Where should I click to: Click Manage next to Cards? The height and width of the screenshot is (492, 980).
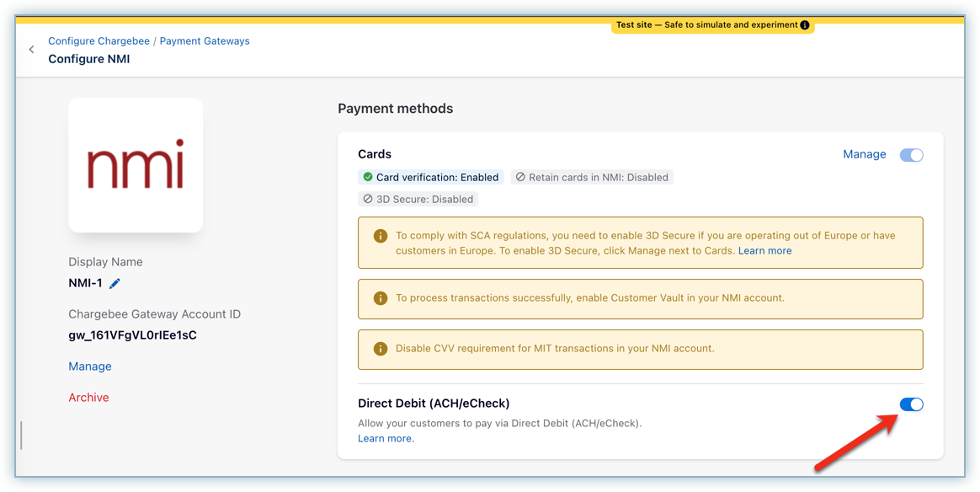coord(865,154)
